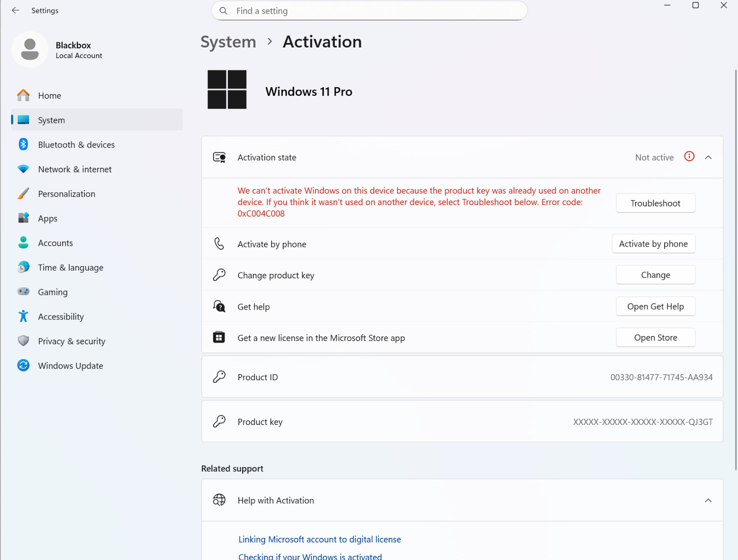Click the Bluetooth icon in sidebar
The height and width of the screenshot is (560, 738).
coord(24,144)
